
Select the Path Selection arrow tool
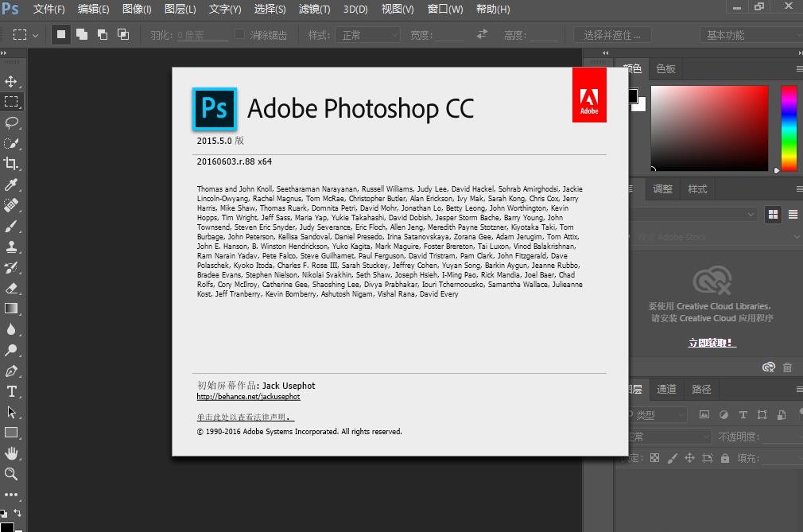[11, 412]
